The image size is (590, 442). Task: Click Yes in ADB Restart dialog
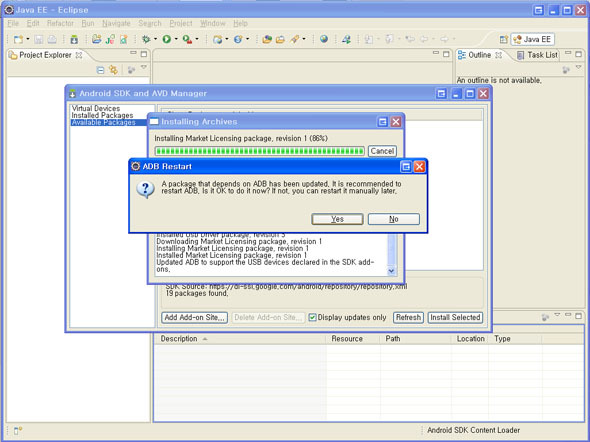(338, 219)
